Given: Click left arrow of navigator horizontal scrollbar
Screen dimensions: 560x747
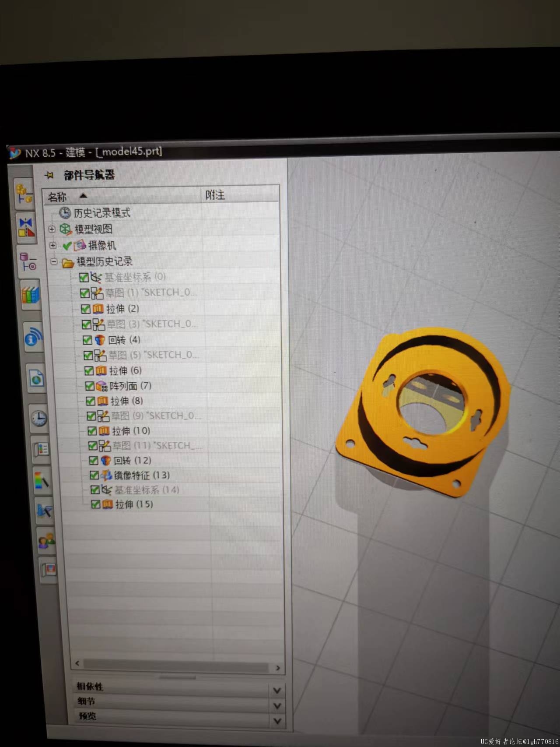Looking at the screenshot, I should (77, 663).
